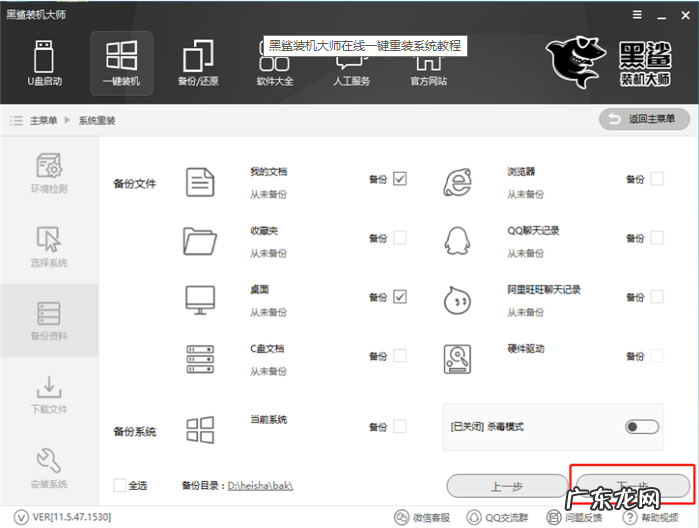Click the 备份系统 section label

[x=135, y=431]
